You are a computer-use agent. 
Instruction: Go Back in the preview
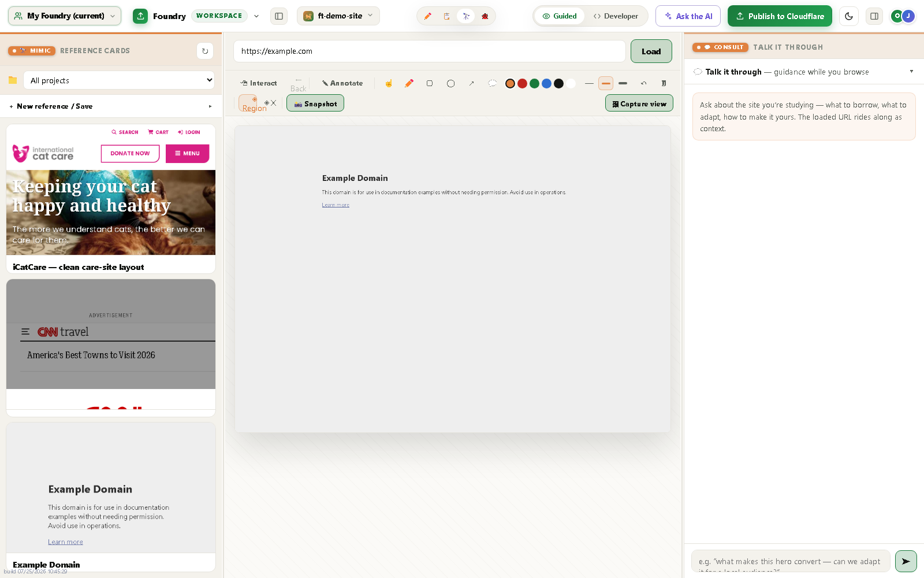coord(298,84)
